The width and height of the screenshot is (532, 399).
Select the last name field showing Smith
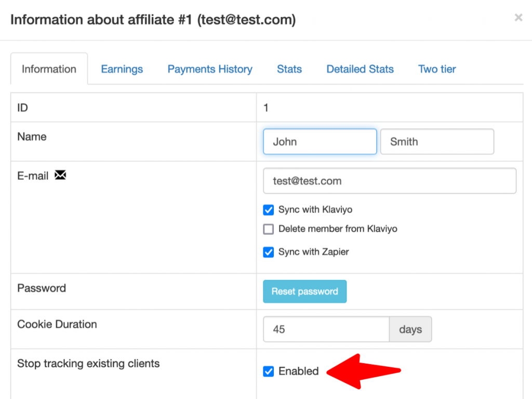point(437,141)
